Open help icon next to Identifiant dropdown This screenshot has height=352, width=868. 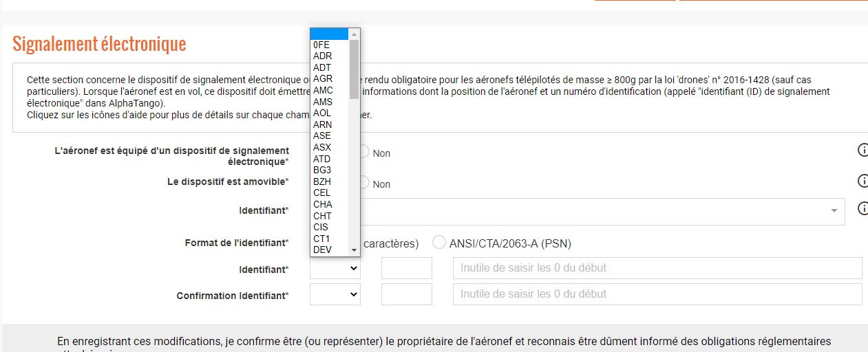point(862,208)
